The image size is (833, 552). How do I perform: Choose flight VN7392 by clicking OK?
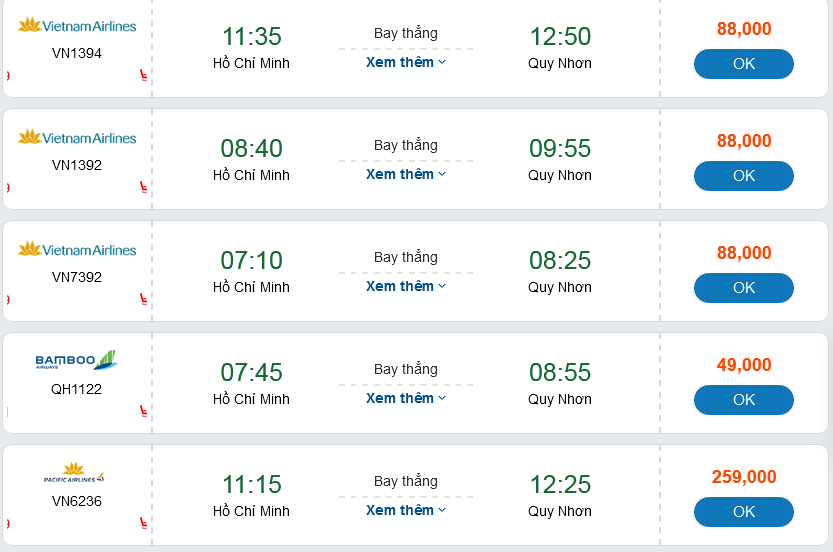tap(743, 288)
